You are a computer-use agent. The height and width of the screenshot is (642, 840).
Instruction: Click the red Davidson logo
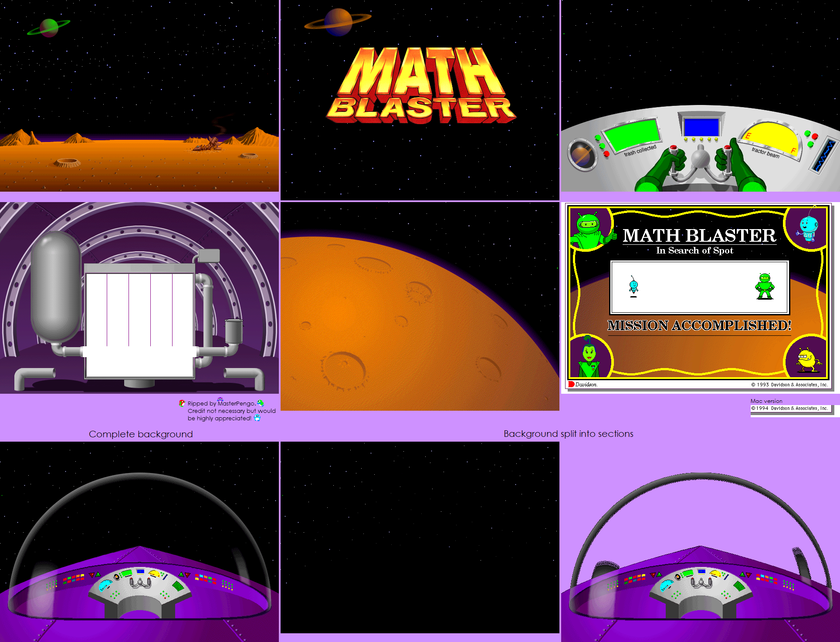pos(583,384)
